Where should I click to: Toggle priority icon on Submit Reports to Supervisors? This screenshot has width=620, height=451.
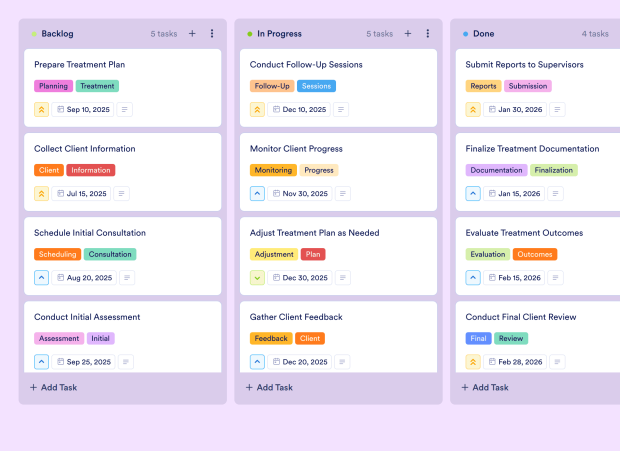[x=473, y=110]
